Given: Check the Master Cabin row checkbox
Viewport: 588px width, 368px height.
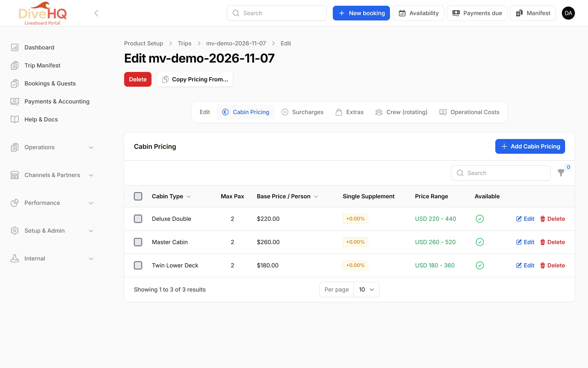Looking at the screenshot, I should tap(138, 242).
